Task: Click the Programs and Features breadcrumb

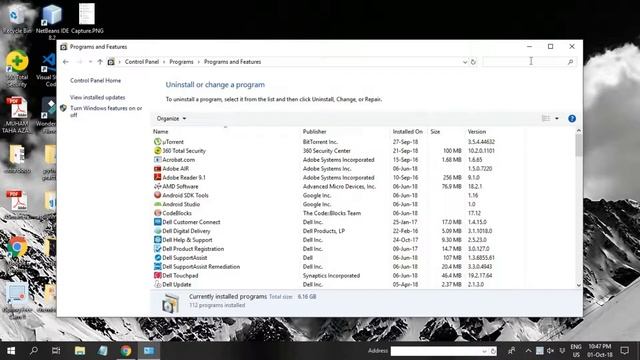Action: pyautogui.click(x=232, y=62)
